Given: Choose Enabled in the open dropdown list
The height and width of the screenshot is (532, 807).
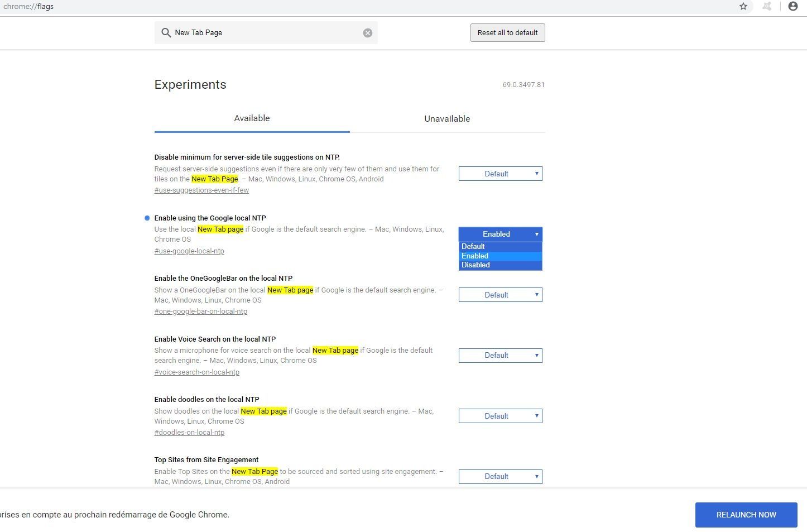Looking at the screenshot, I should (500, 256).
